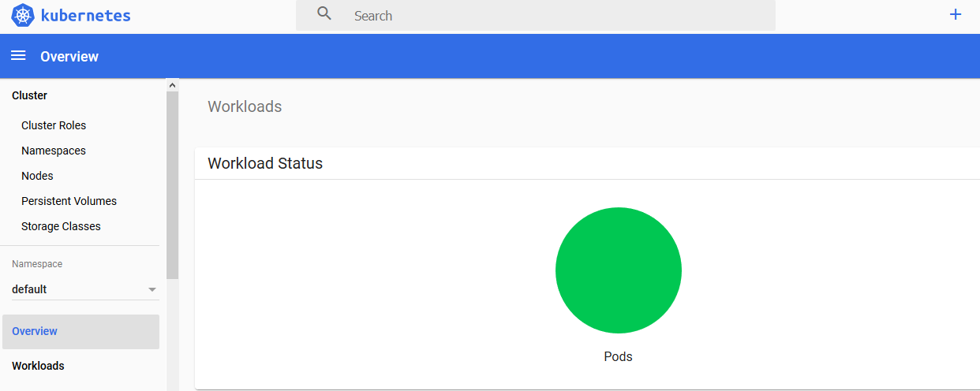This screenshot has width=980, height=391.
Task: Open Cluster Roles in sidebar
Action: [54, 125]
